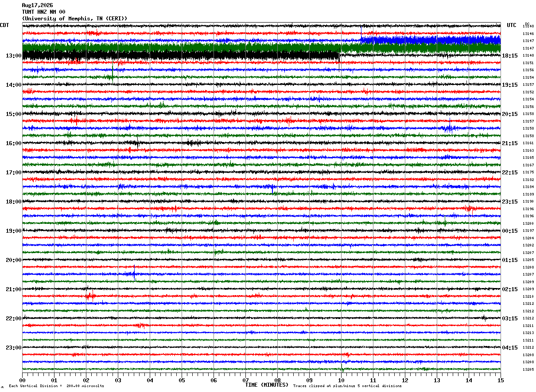Click the CDT column header
Viewport: 536px width, 392px height.
[x=4, y=25]
